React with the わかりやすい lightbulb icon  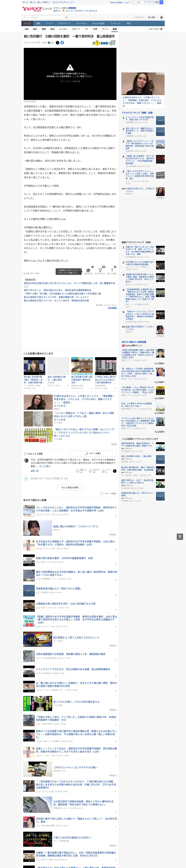tap(100, 271)
